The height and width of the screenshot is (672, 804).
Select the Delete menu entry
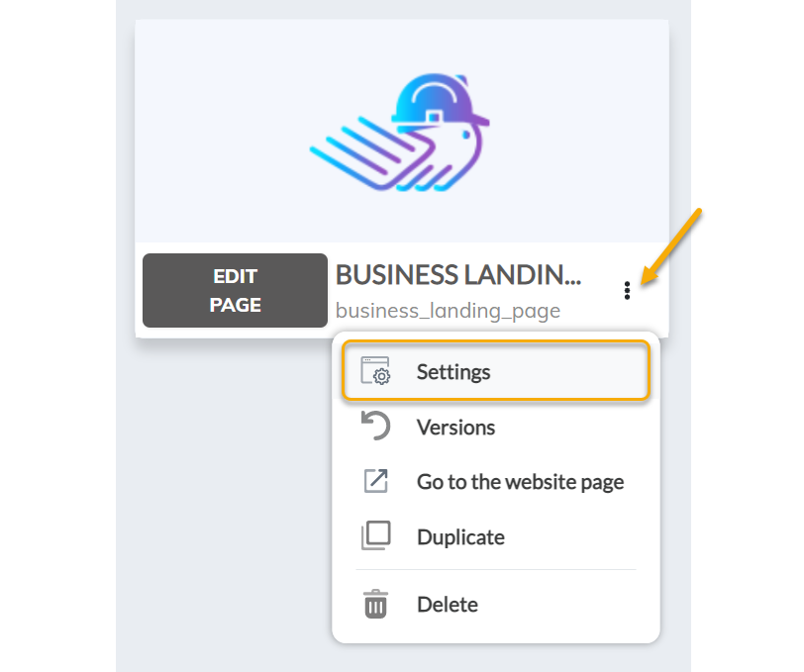tap(496, 605)
